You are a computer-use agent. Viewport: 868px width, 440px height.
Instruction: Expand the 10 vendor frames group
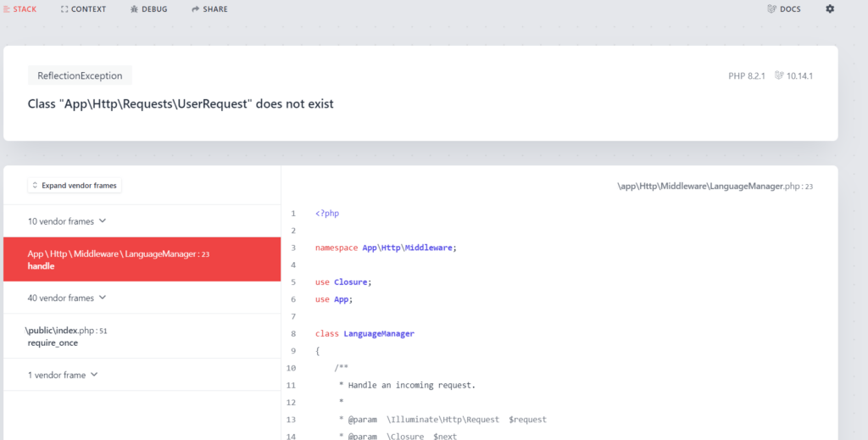pos(67,221)
